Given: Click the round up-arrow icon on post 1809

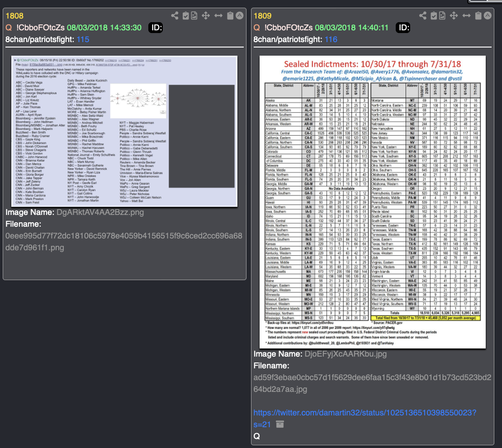Looking at the screenshot, I should pyautogui.click(x=488, y=15).
